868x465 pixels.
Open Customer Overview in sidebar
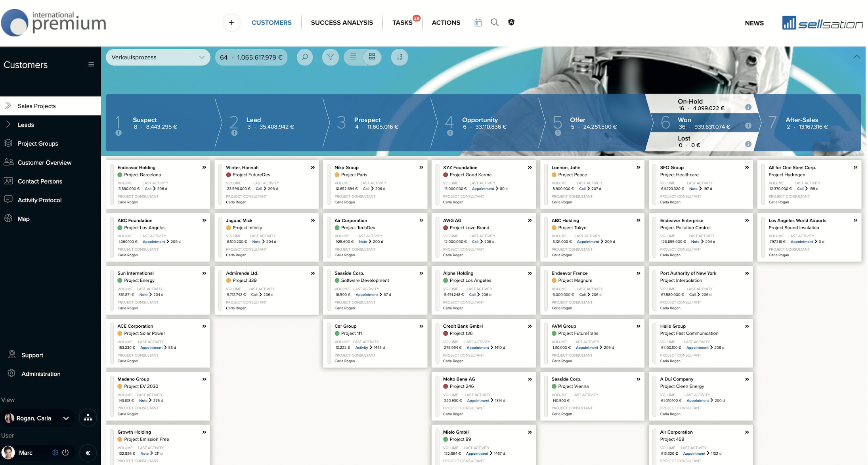pyautogui.click(x=50, y=162)
